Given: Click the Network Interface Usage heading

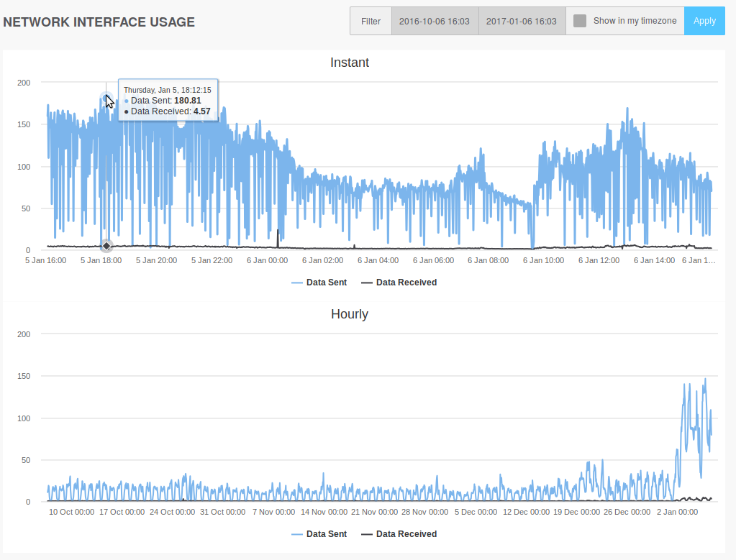Looking at the screenshot, I should [x=99, y=22].
